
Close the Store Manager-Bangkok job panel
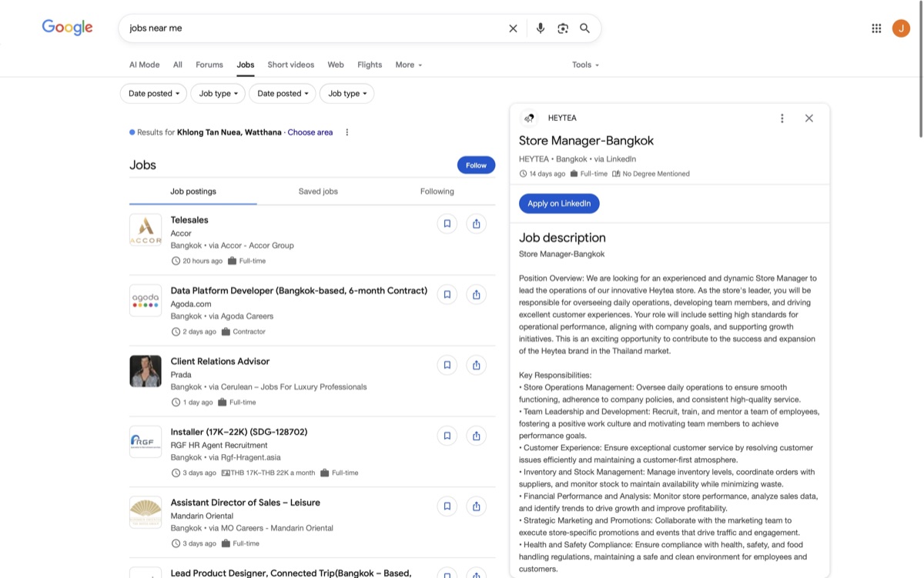(x=808, y=118)
